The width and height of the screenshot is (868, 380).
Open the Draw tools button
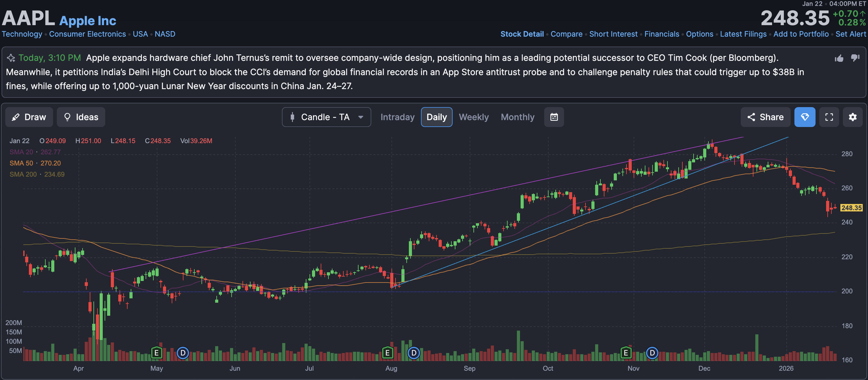29,117
